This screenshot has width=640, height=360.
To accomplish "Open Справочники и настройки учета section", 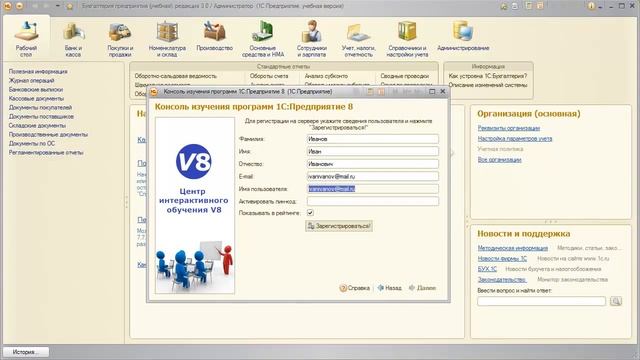I will [407, 39].
